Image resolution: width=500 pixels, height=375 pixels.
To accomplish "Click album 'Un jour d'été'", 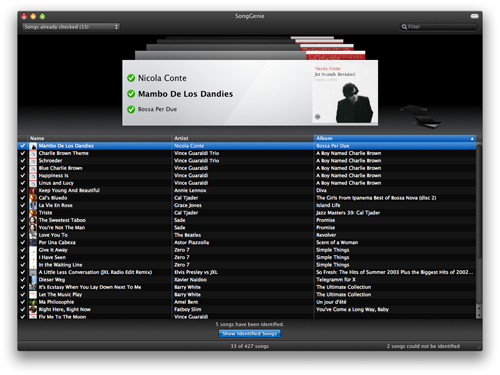I will click(331, 302).
